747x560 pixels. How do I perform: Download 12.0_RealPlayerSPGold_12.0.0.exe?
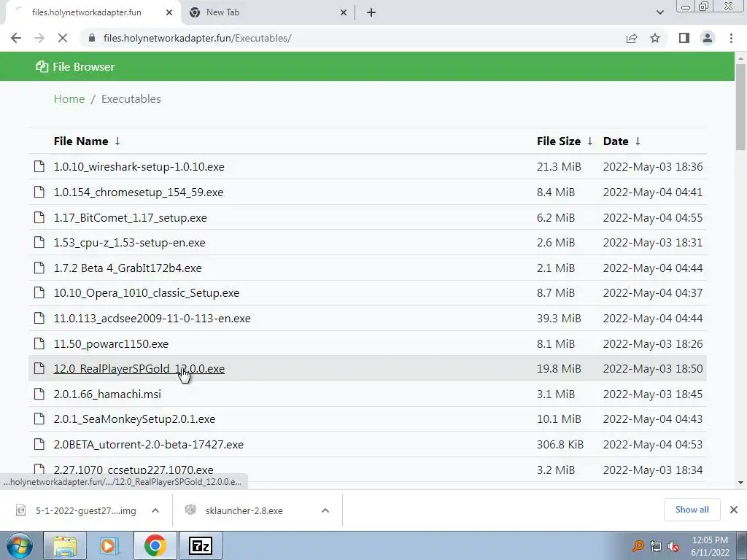pyautogui.click(x=139, y=368)
